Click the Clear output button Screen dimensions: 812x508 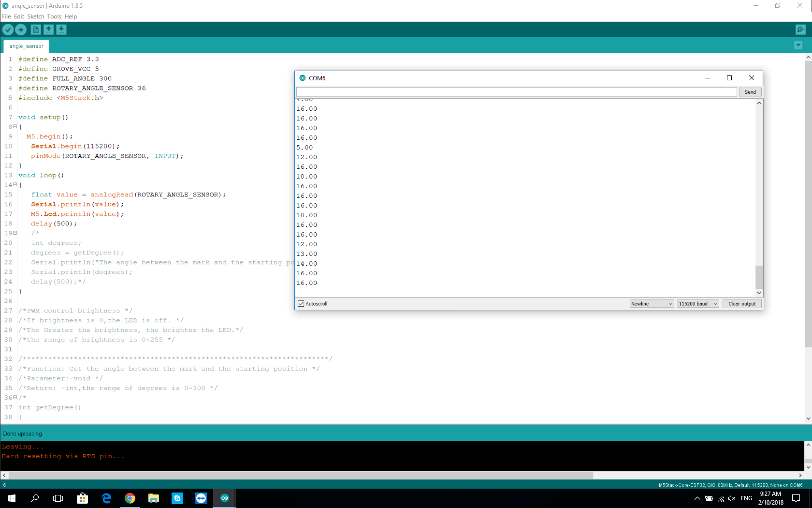741,304
